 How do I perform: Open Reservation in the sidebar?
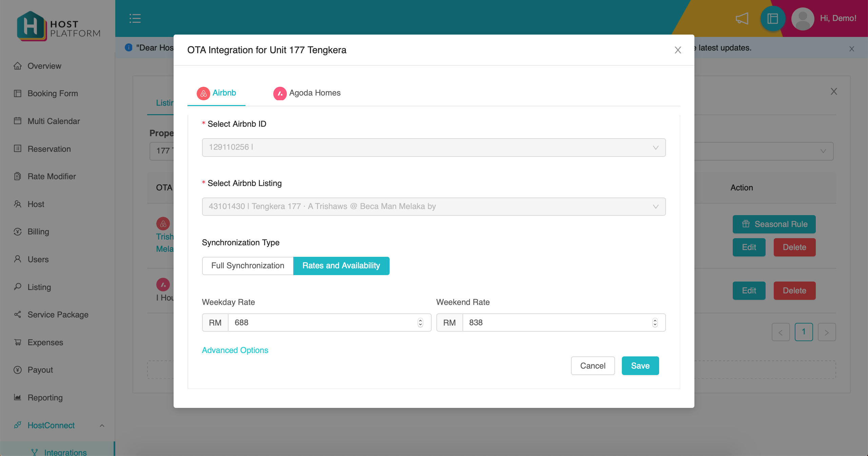coord(49,149)
